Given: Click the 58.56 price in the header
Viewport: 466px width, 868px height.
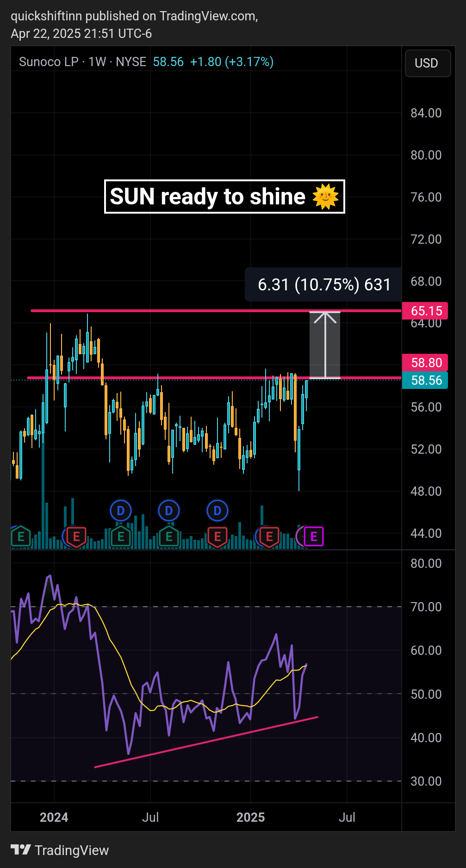Looking at the screenshot, I should (168, 62).
